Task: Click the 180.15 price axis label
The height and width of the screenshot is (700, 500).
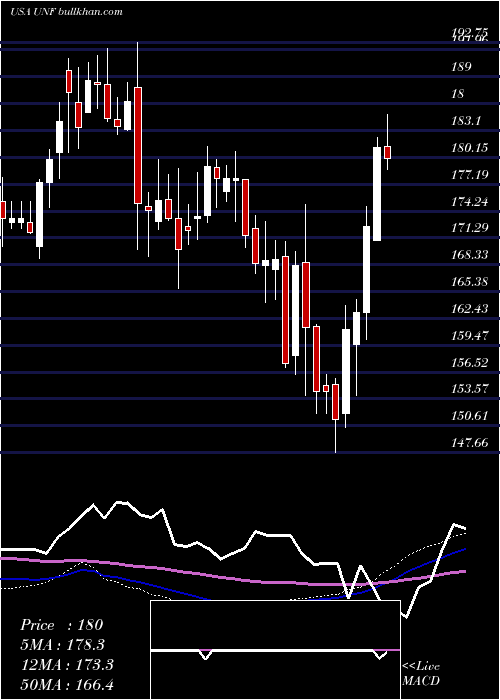Action: click(469, 147)
